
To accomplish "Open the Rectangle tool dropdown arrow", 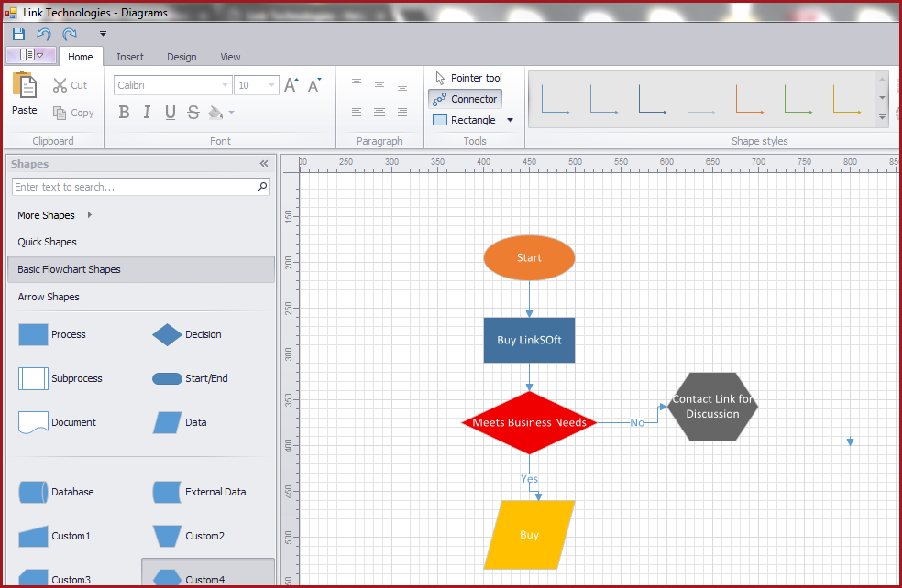I will (510, 120).
